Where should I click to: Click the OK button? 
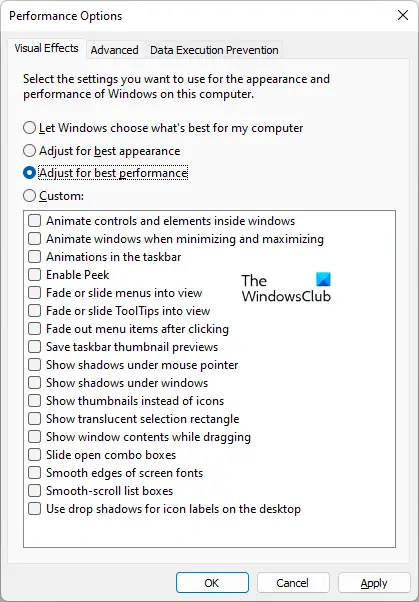[212, 583]
